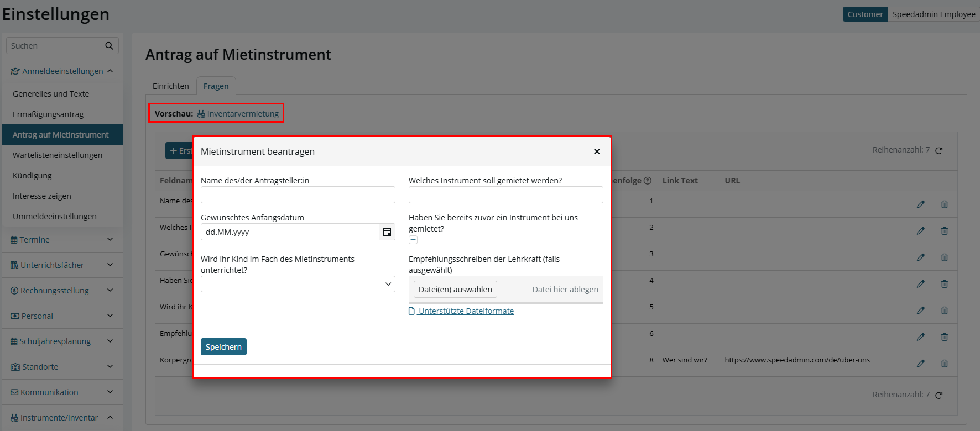
Task: Click the help icon next to Reihenfolge
Action: click(x=648, y=181)
